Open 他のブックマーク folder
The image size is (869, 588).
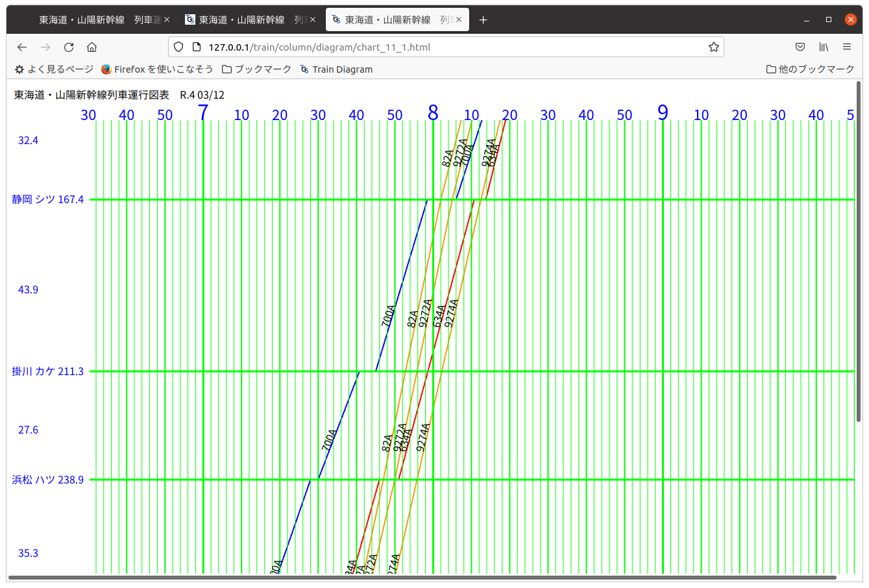tap(810, 69)
